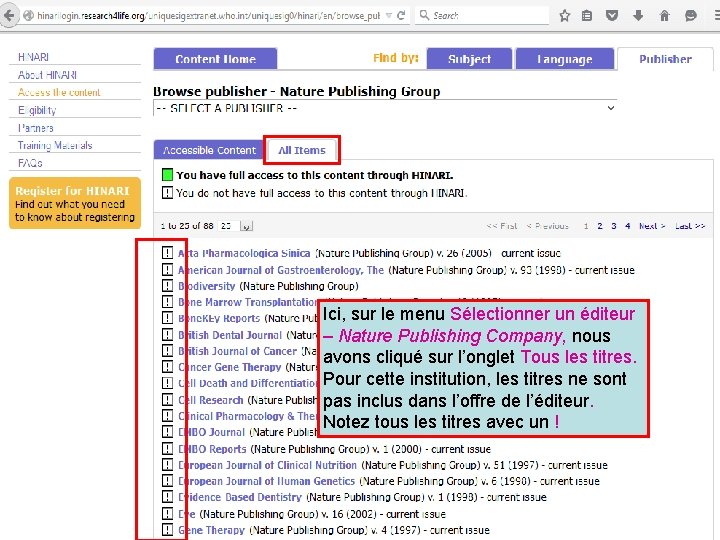This screenshot has width=720, height=540.
Task: Go to the browser home icon
Action: pos(664,16)
